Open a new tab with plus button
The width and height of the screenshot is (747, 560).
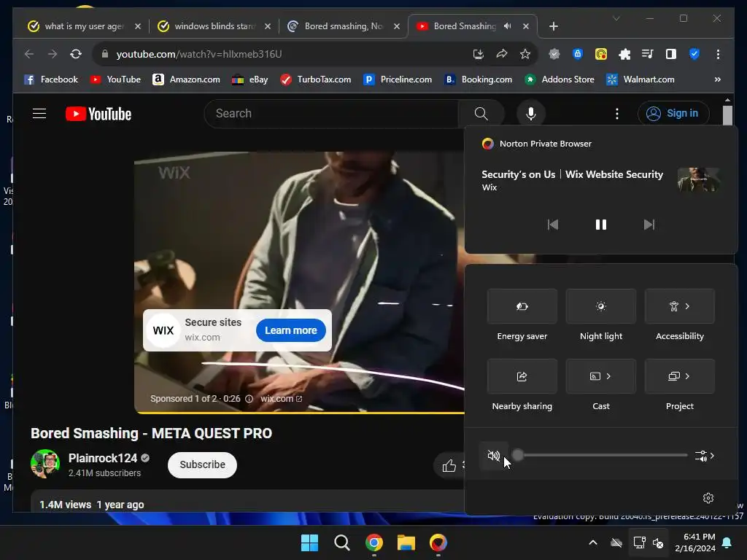click(553, 26)
